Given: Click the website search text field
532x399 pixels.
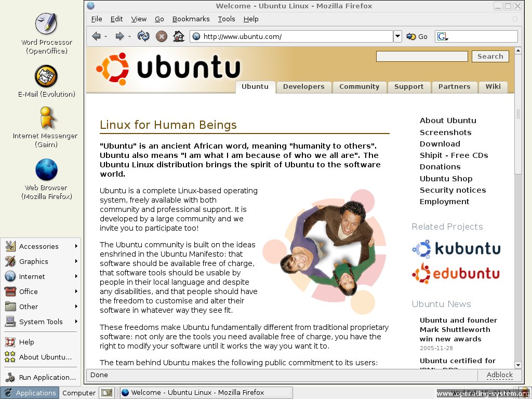Looking at the screenshot, I should 422,56.
